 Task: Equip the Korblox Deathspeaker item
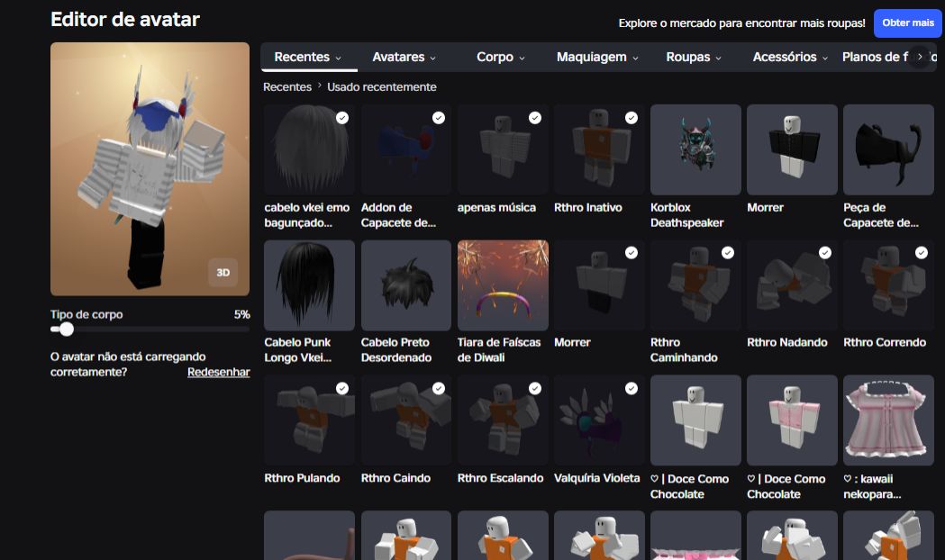pos(695,149)
